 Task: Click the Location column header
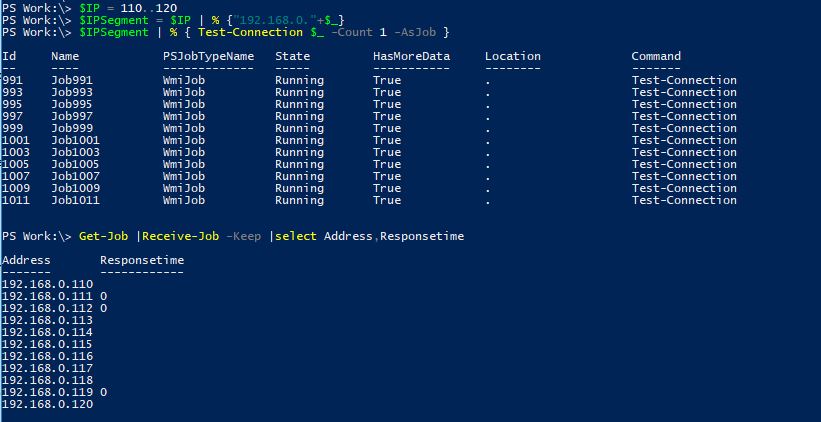513,56
